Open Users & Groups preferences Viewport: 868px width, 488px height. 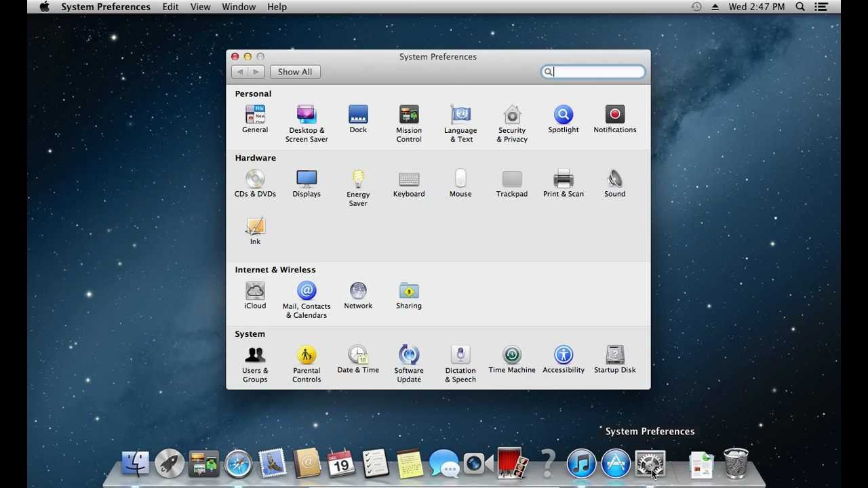click(255, 364)
